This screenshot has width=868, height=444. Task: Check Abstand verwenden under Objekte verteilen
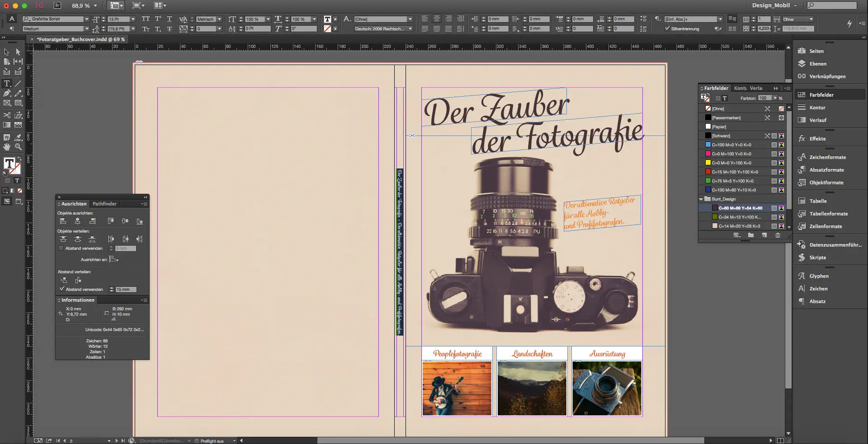(61, 248)
